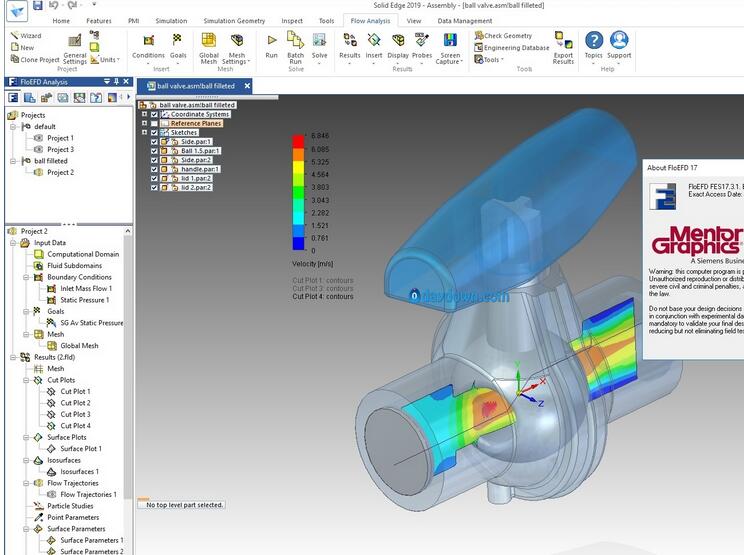744x555 pixels.
Task: Collapse Boundary Conditions node
Action: point(27,277)
